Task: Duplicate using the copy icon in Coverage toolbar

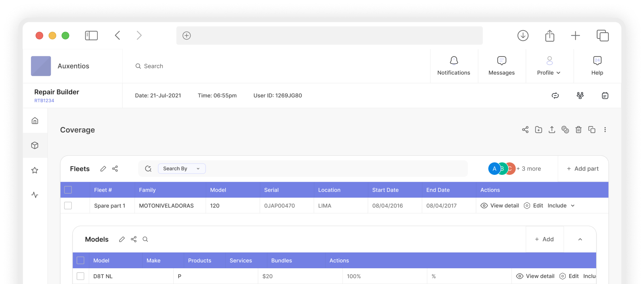Action: (592, 130)
